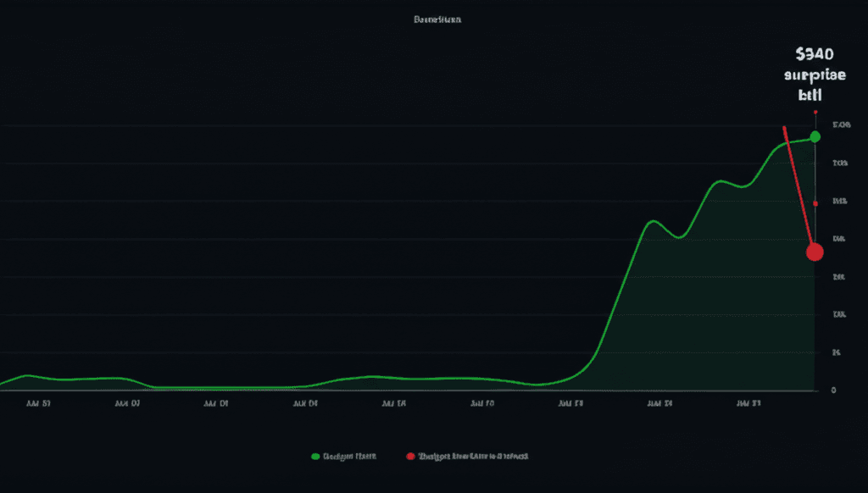Click the zero value on the y-axis
The image size is (868, 493).
[835, 388]
